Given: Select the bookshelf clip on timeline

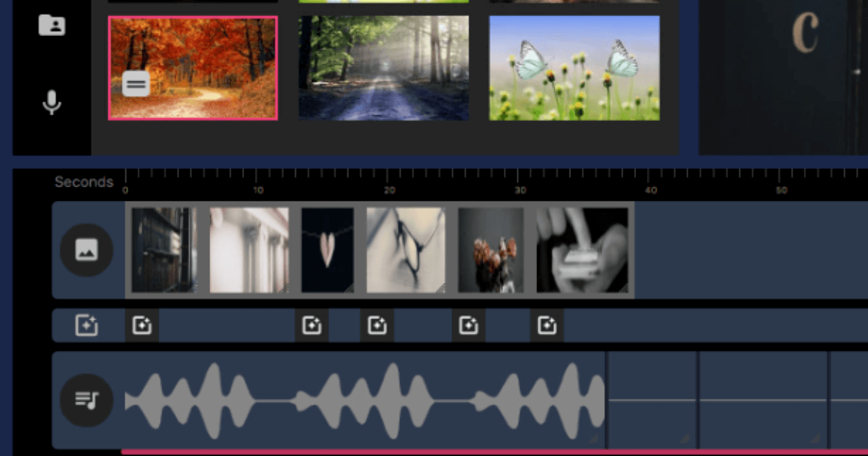Looking at the screenshot, I should 165,250.
